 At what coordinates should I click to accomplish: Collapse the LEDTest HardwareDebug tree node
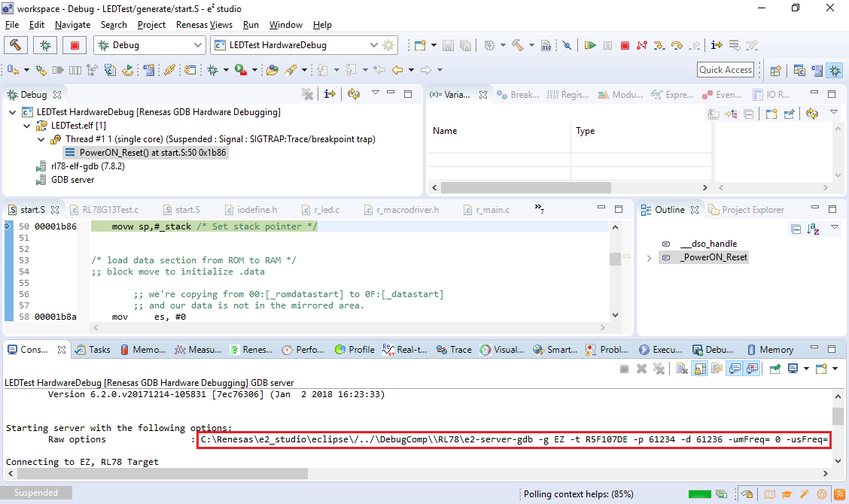[x=13, y=112]
